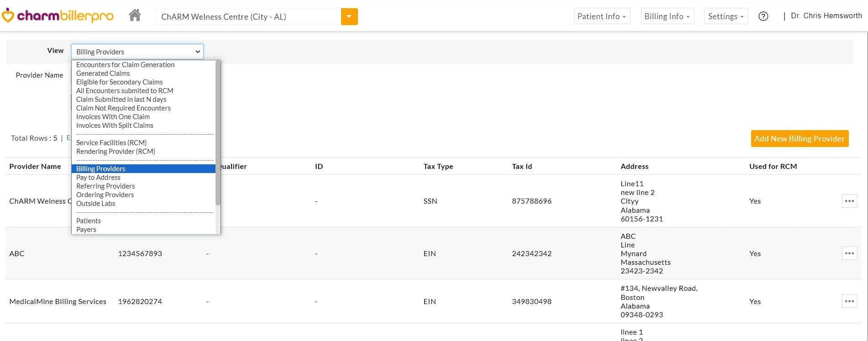The image size is (868, 341).
Task: Click the dropdown list scrollbar
Action: point(218,133)
